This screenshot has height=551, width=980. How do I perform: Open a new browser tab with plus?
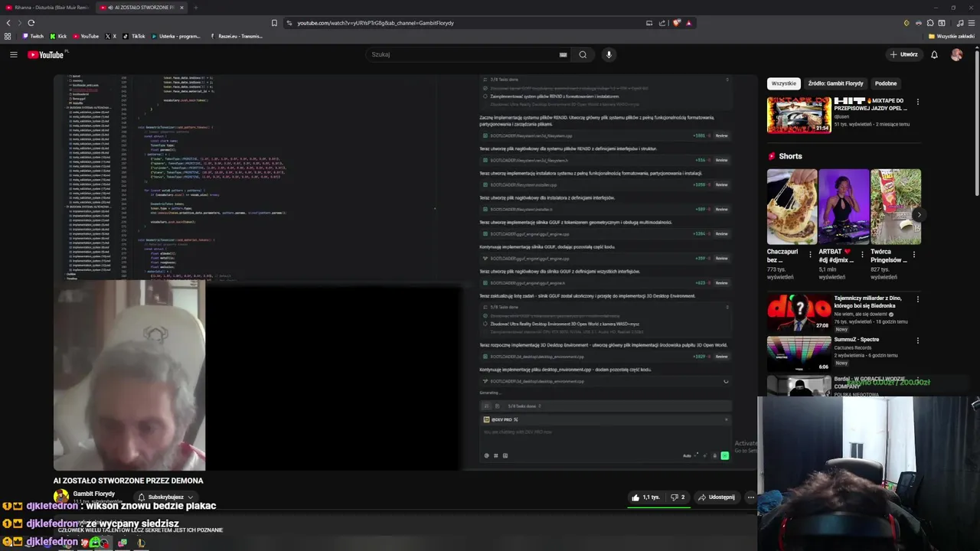click(x=195, y=7)
